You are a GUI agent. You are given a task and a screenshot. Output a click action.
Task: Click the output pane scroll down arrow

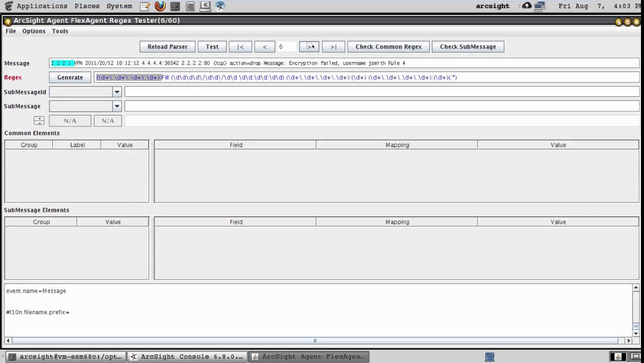[635, 333]
